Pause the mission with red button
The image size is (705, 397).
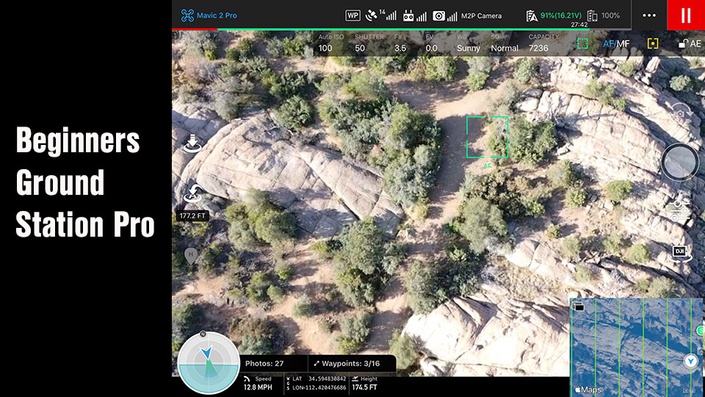[686, 15]
